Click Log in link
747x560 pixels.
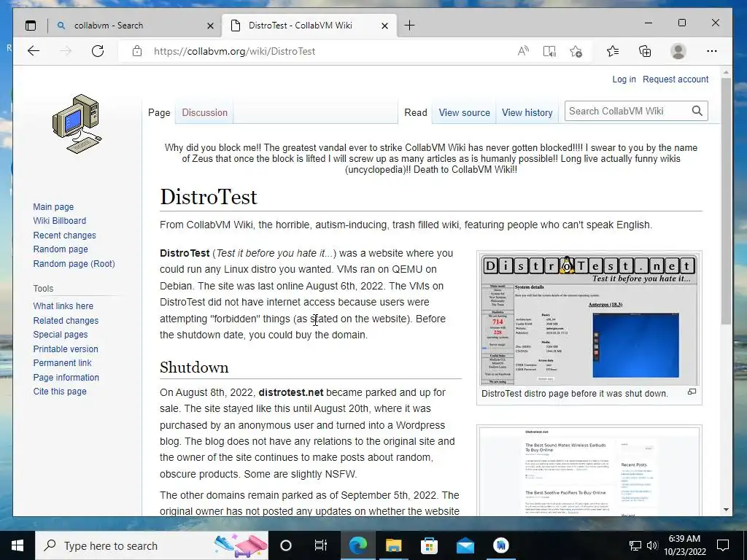(624, 79)
